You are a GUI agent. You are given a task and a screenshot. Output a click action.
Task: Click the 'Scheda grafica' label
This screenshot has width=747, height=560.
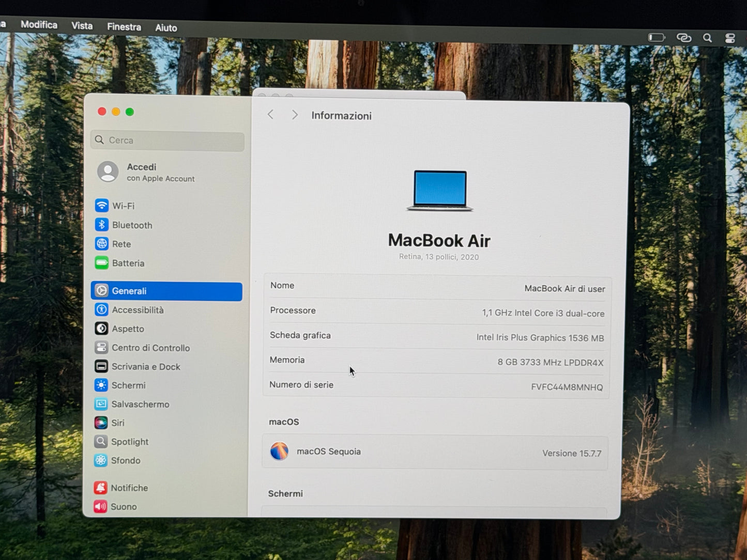[x=300, y=335]
